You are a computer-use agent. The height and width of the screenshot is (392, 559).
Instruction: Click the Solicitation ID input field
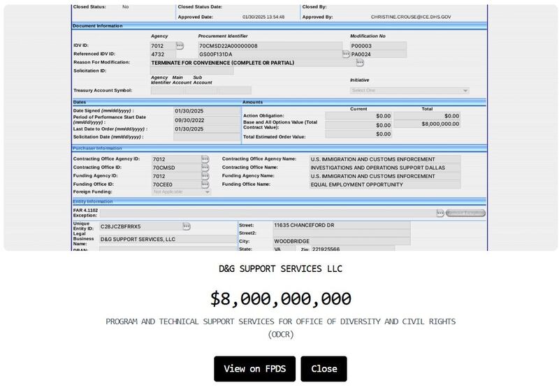192,71
